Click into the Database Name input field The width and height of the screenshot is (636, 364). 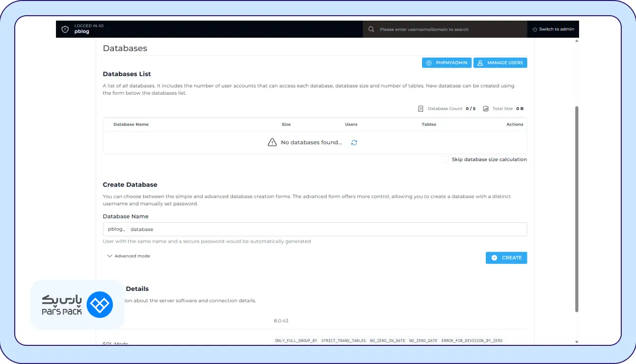coord(327,229)
